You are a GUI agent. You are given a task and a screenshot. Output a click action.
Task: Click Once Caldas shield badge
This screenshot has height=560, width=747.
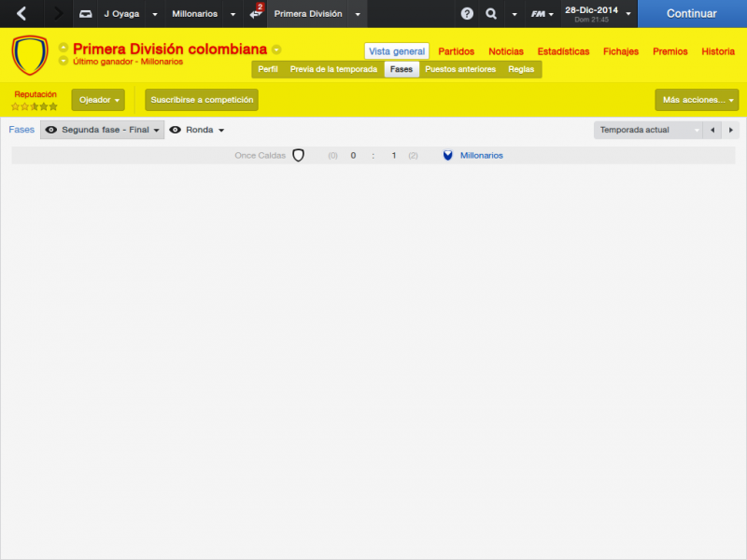point(298,155)
